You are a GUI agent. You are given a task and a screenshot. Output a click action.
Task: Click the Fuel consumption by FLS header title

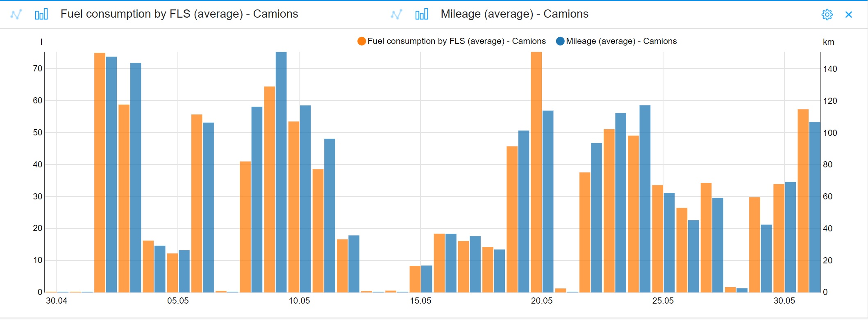coord(179,14)
